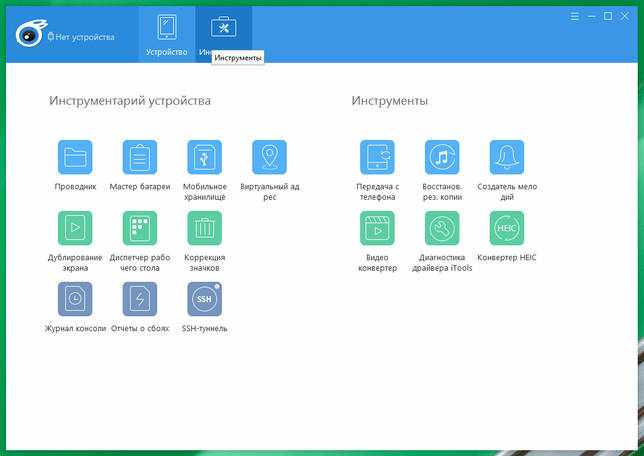644x456 pixels.
Task: Open Мобильное хранилище tool
Action: [x=205, y=157]
